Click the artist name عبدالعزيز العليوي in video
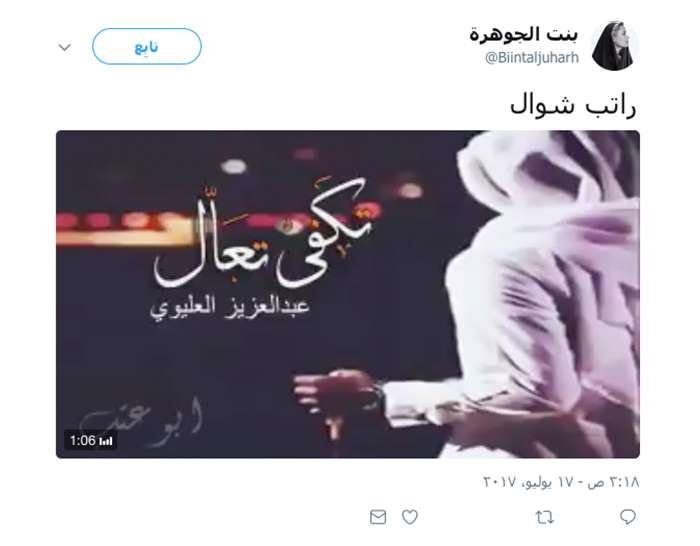 (x=229, y=308)
